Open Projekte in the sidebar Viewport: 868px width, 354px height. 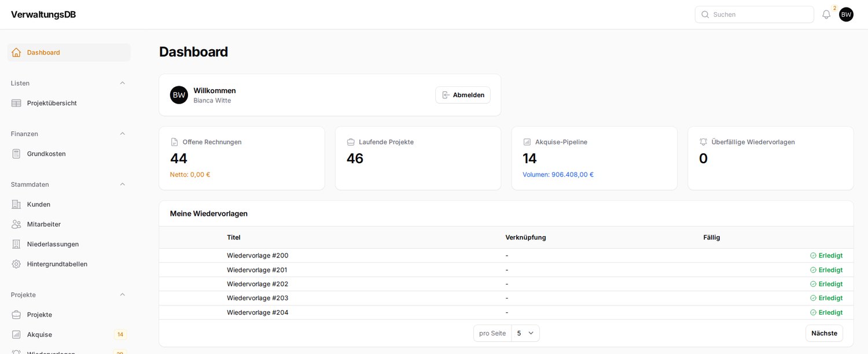[x=69, y=315]
